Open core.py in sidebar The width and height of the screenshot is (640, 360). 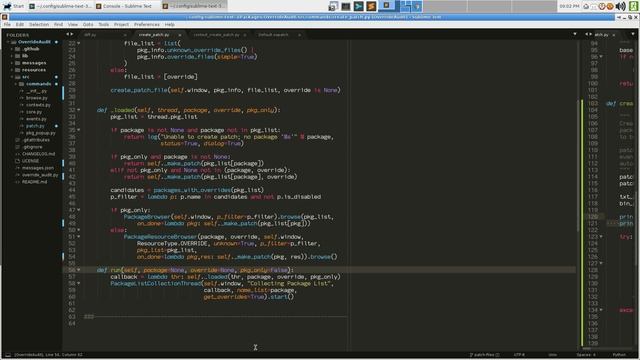point(34,112)
